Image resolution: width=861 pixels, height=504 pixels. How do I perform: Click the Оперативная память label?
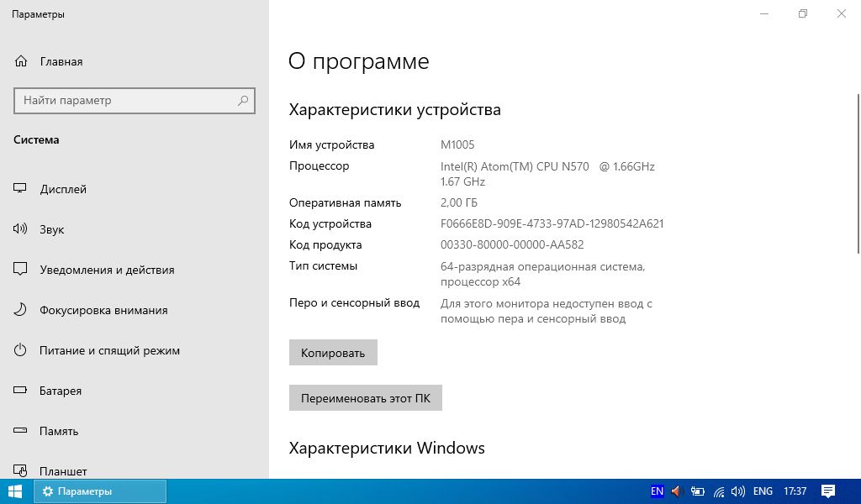pos(346,203)
